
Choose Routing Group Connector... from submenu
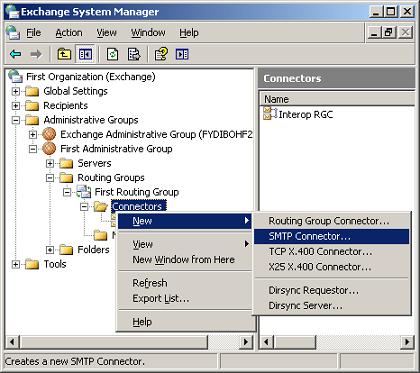coord(332,221)
